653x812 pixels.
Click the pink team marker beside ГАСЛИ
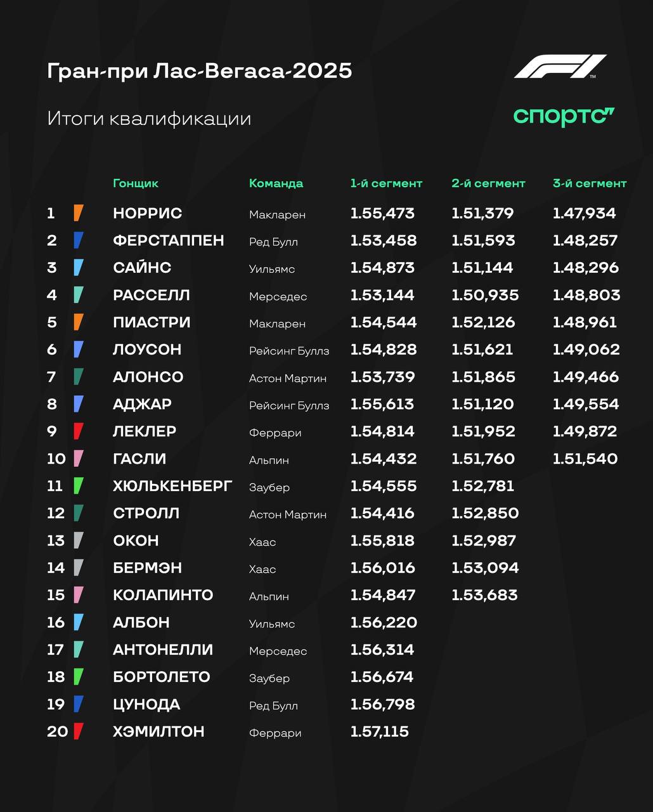click(79, 459)
